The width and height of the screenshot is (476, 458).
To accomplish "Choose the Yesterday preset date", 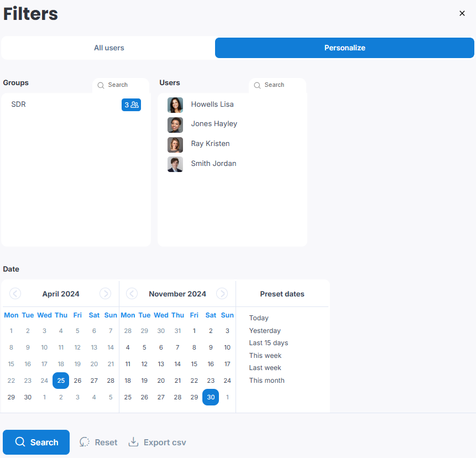I will (x=265, y=331).
